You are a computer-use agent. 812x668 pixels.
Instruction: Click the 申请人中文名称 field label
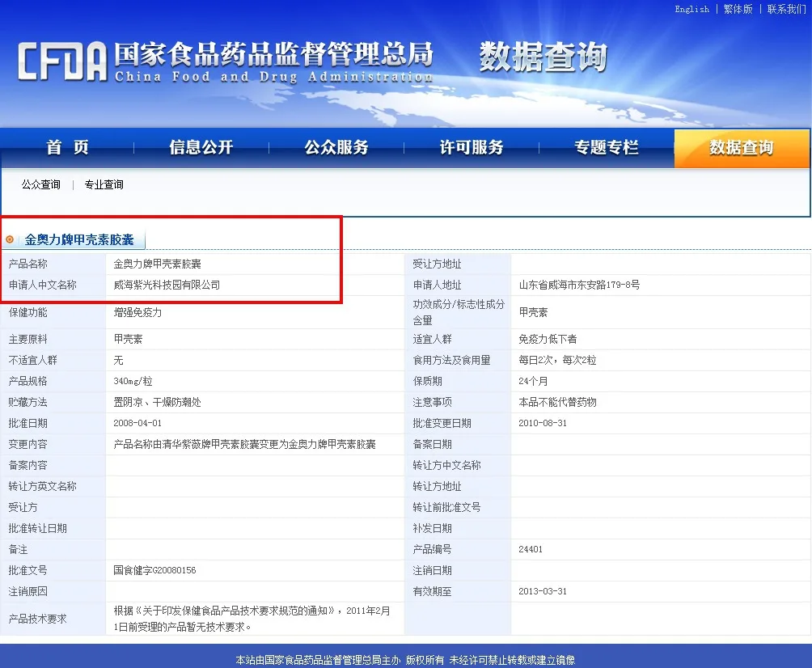tap(43, 285)
